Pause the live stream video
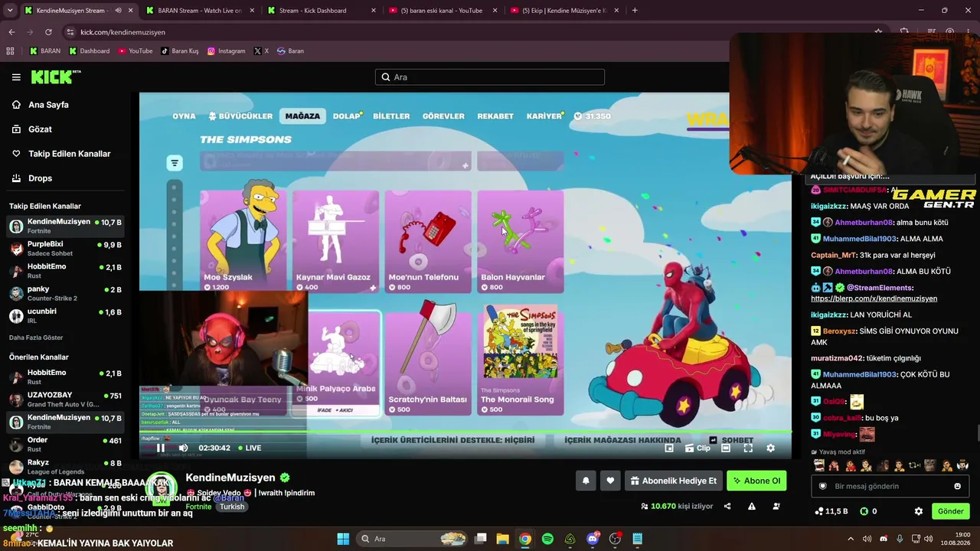The width and height of the screenshot is (980, 551). point(161,448)
